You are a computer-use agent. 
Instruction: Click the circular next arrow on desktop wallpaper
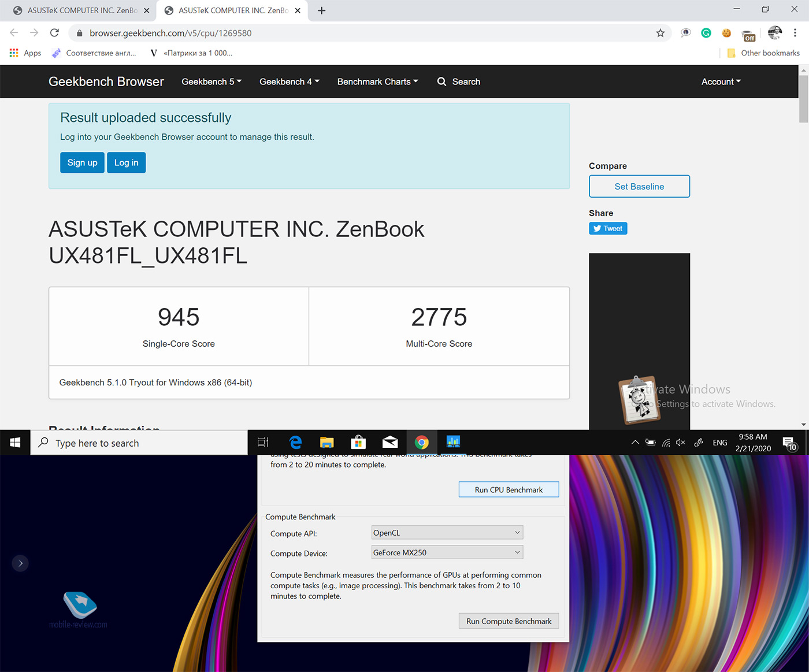tap(20, 563)
